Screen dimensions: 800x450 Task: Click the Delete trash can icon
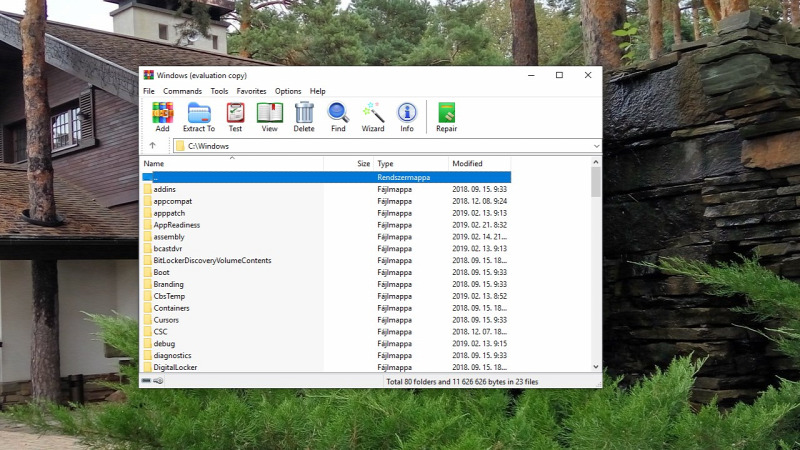(304, 116)
